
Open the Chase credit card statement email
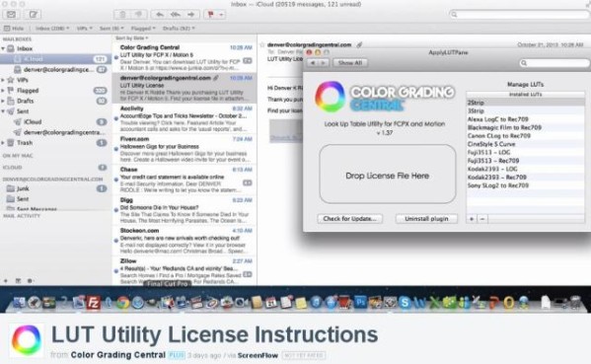[x=185, y=180]
